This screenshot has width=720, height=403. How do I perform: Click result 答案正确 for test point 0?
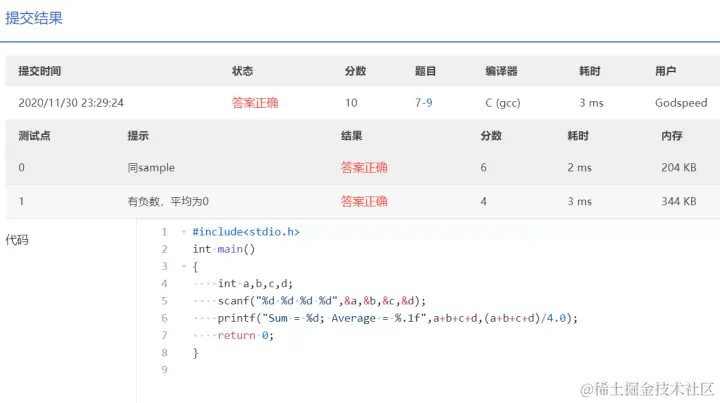pyautogui.click(x=364, y=168)
